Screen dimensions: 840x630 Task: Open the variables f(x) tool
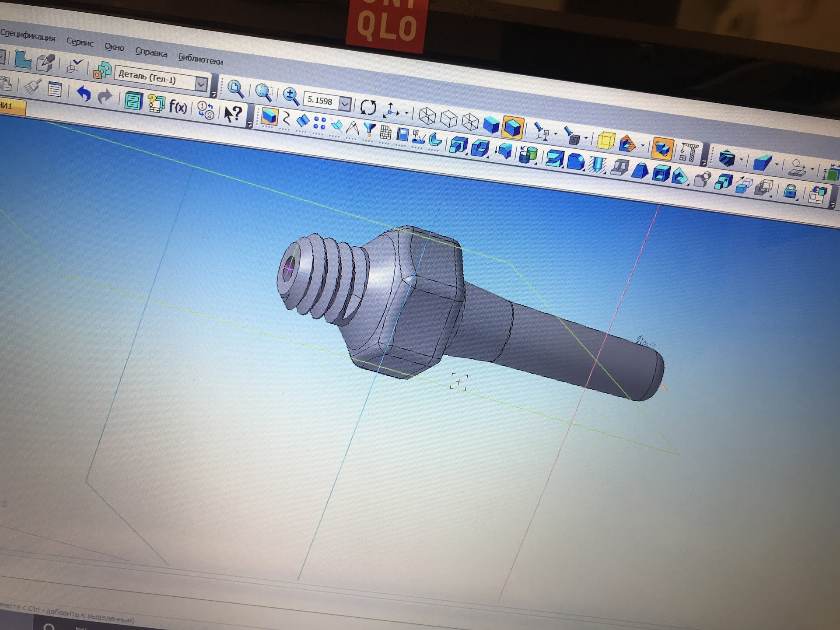(178, 106)
